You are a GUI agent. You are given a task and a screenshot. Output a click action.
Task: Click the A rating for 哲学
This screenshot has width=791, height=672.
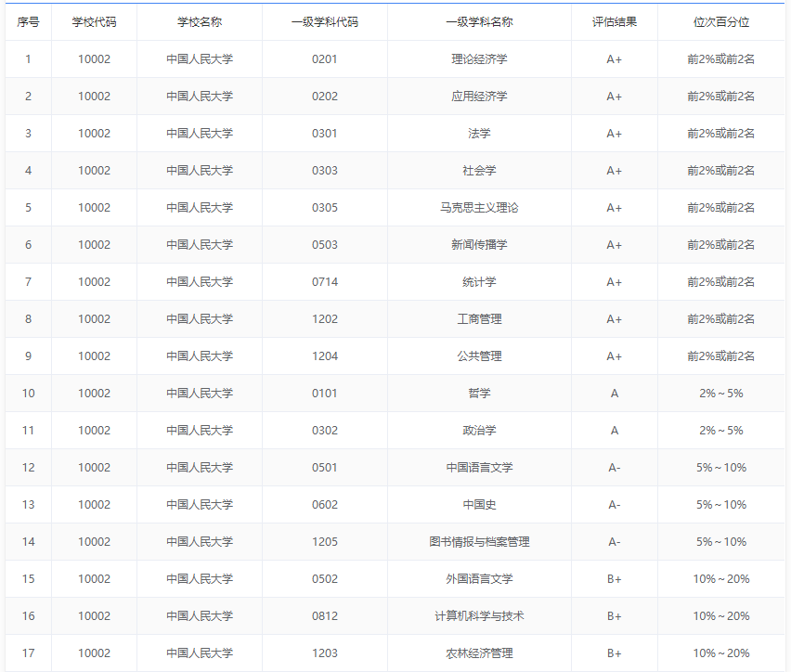(615, 393)
